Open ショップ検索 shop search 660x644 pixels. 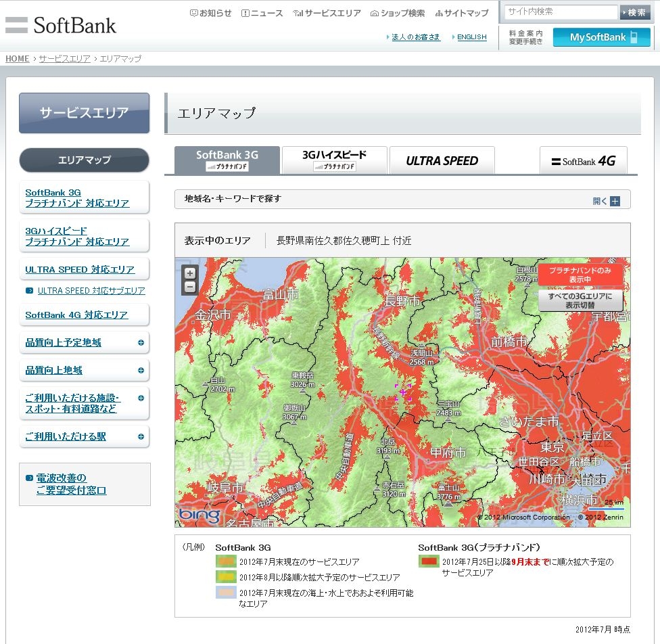click(398, 13)
